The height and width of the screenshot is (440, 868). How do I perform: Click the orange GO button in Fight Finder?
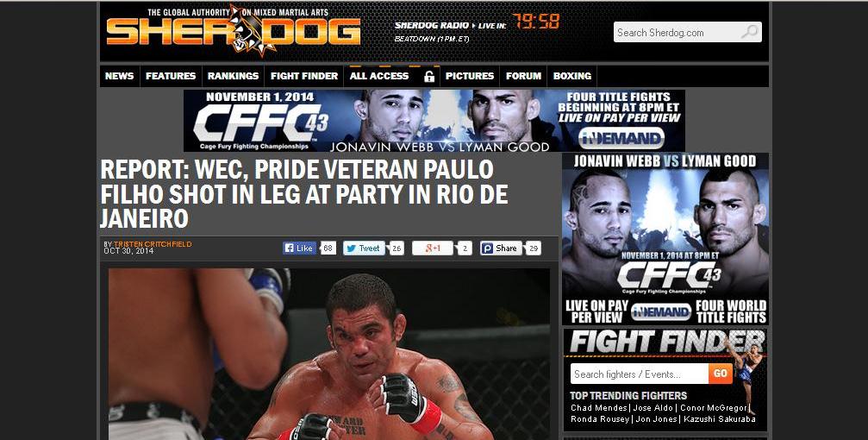(721, 374)
